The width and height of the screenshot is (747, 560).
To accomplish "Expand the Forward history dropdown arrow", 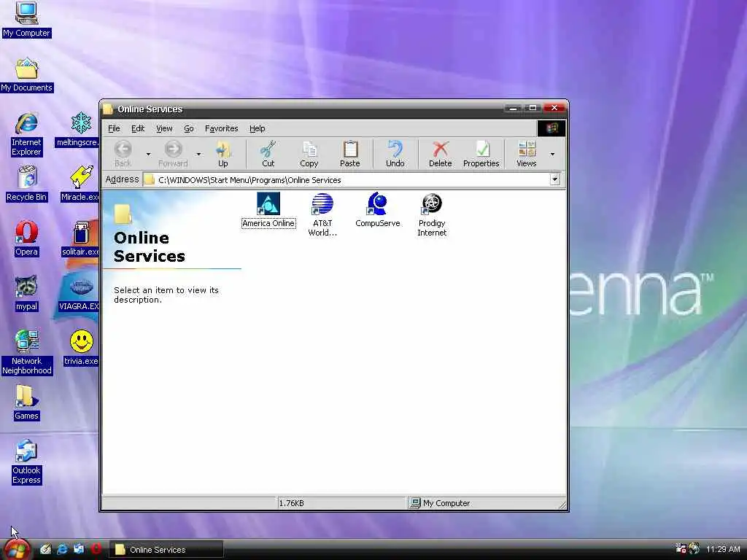I will click(x=198, y=155).
